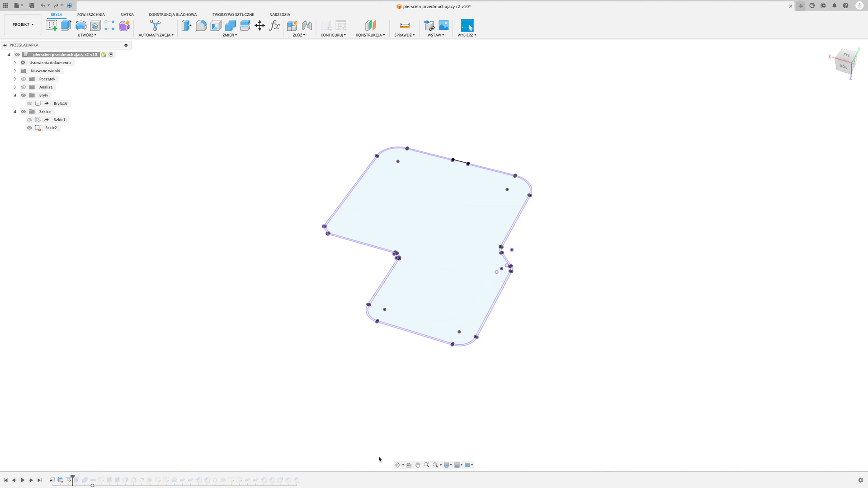Expand Ustawienia dokumentu node
The height and width of the screenshot is (488, 868).
tap(15, 63)
